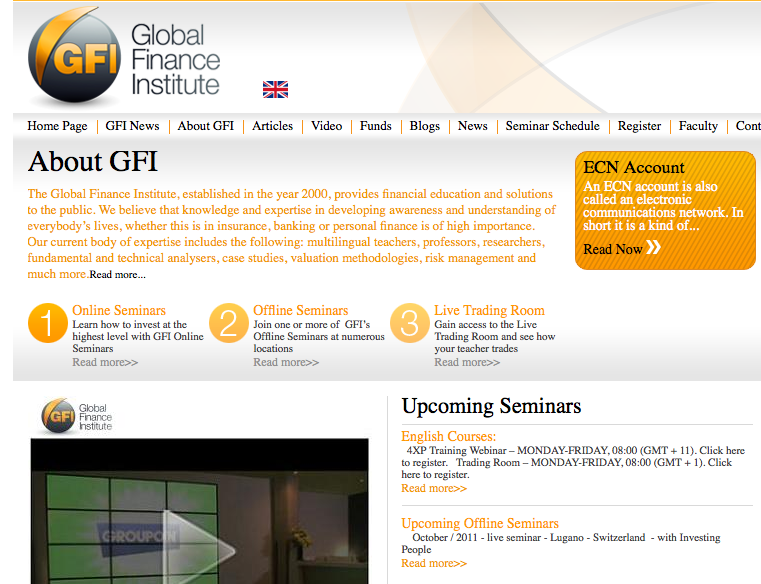761x584 pixels.
Task: Open the Articles nav item
Action: coord(273,126)
